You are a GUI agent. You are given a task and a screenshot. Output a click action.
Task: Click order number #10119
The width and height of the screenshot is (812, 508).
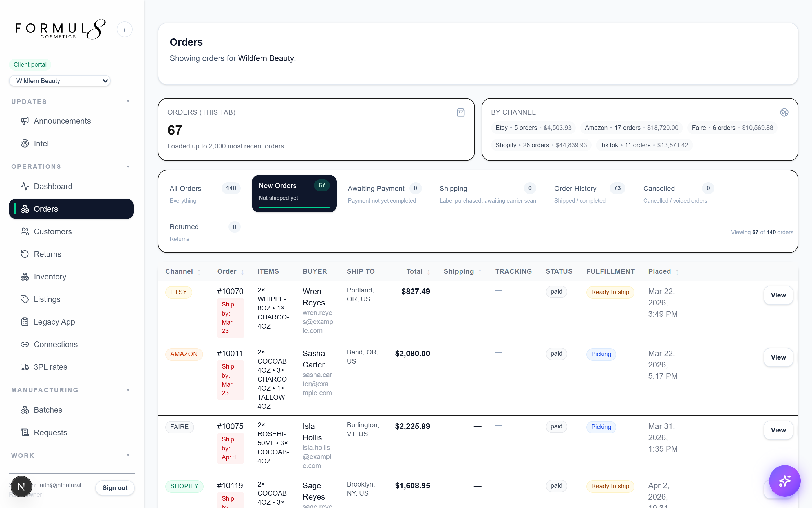pyautogui.click(x=230, y=485)
